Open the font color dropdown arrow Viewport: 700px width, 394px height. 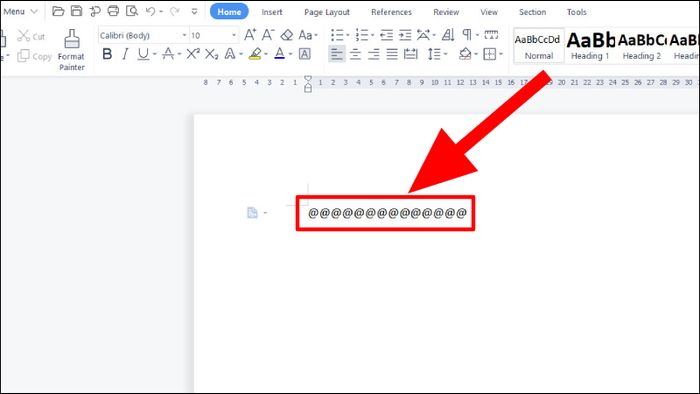pos(290,54)
